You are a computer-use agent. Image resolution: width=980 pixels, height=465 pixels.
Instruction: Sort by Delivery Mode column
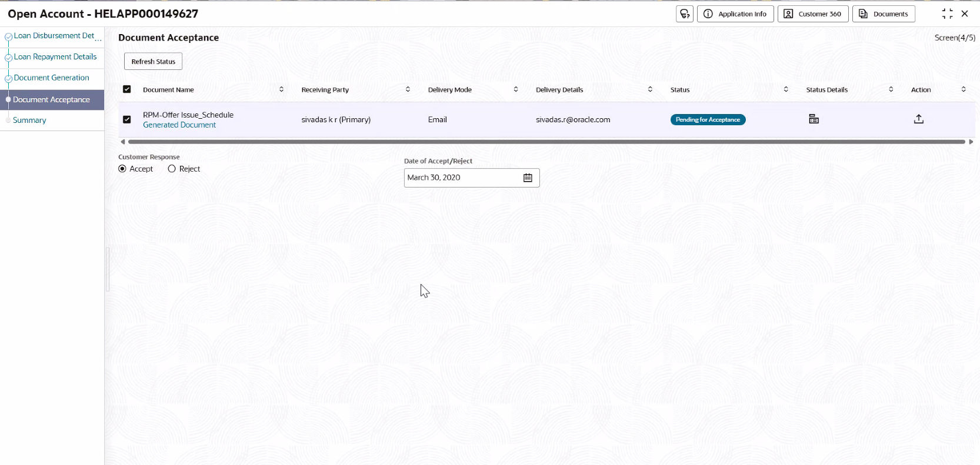(x=516, y=89)
